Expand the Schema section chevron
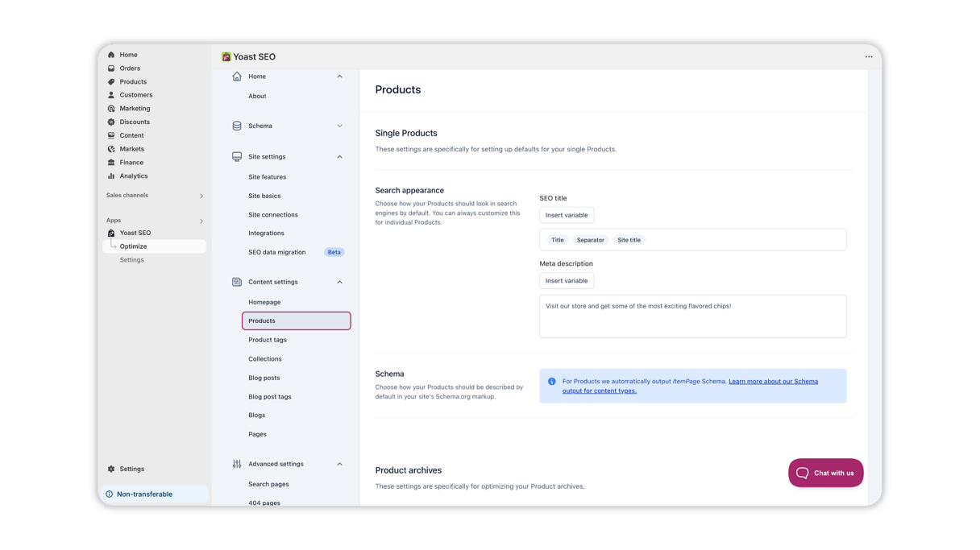 339,126
